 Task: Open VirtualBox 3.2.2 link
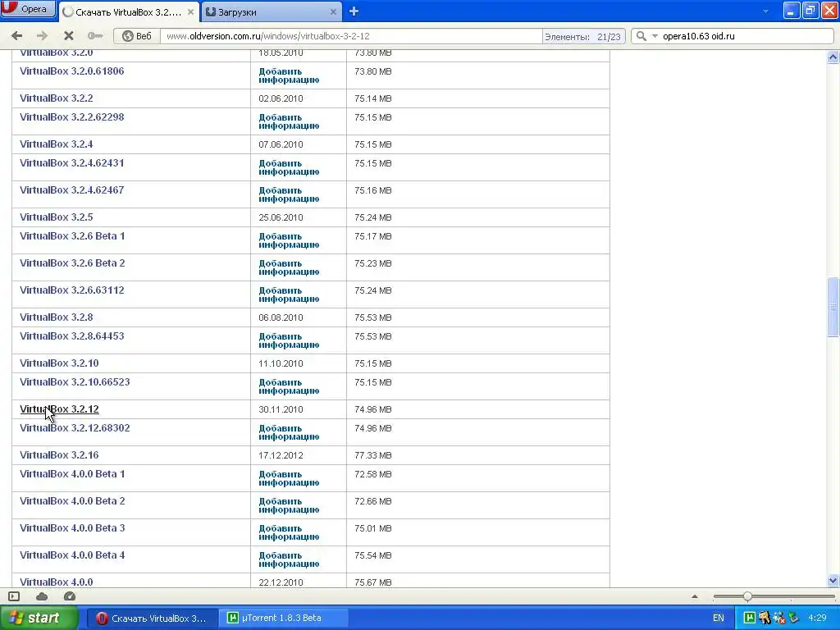point(57,98)
